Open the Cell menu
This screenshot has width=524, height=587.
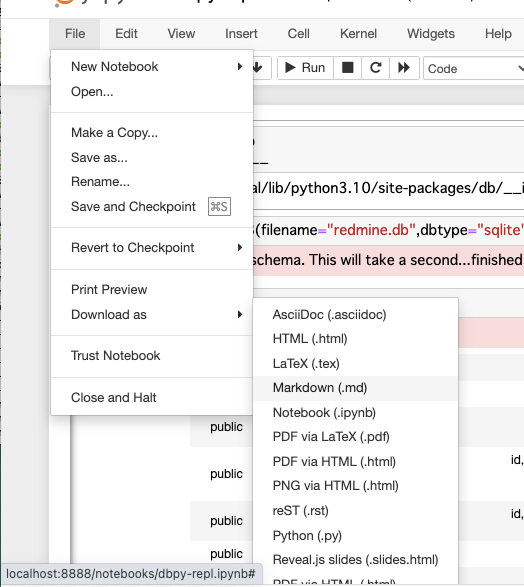(x=298, y=34)
